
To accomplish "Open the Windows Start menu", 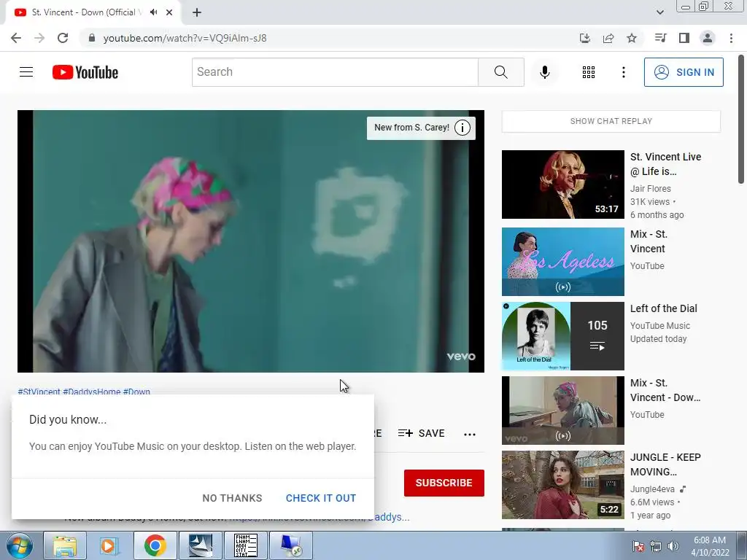I will click(18, 545).
